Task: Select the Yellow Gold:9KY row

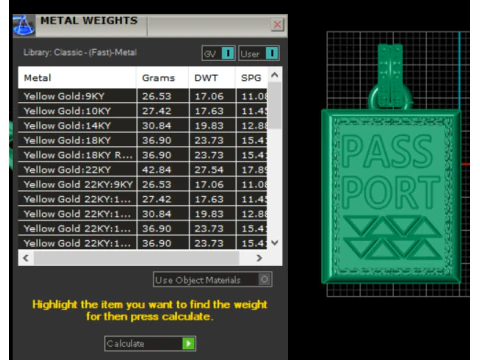Action: pos(143,96)
